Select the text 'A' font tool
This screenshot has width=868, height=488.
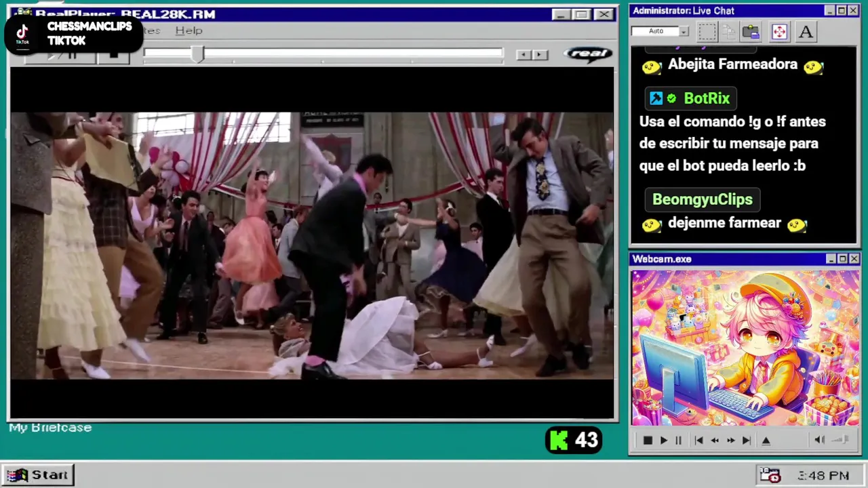click(806, 31)
